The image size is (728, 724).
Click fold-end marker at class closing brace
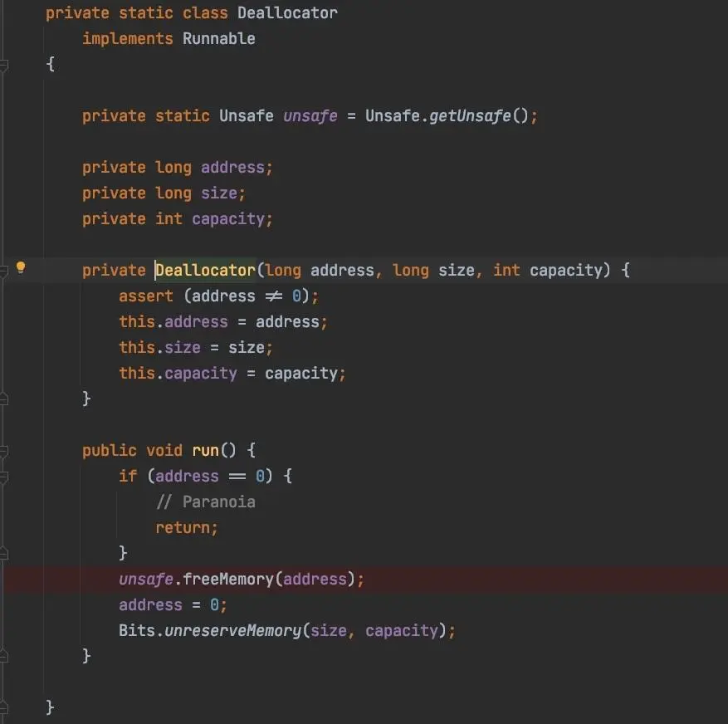point(3,707)
